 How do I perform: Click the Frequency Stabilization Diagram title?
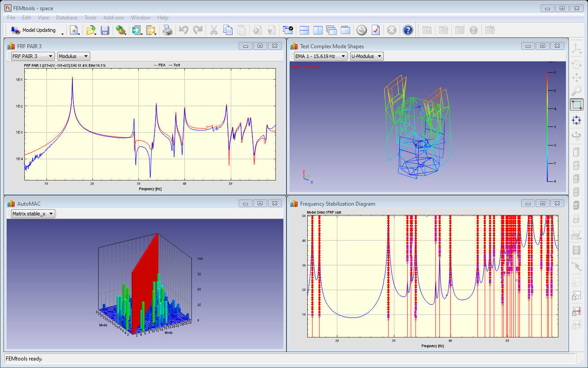338,204
